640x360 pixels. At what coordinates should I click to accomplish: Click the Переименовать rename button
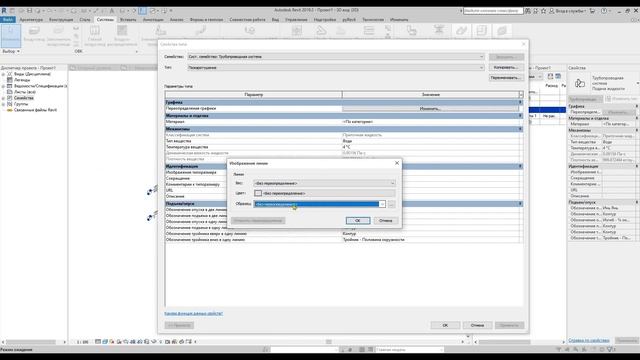tap(506, 78)
